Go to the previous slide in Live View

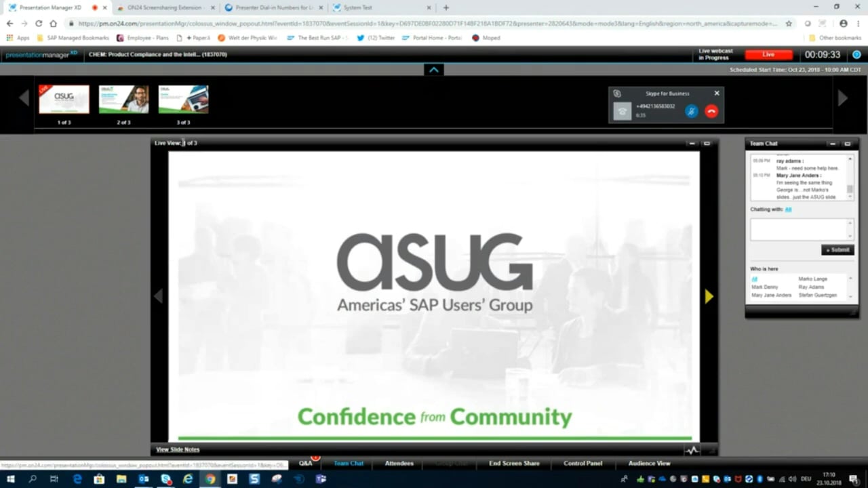(159, 296)
